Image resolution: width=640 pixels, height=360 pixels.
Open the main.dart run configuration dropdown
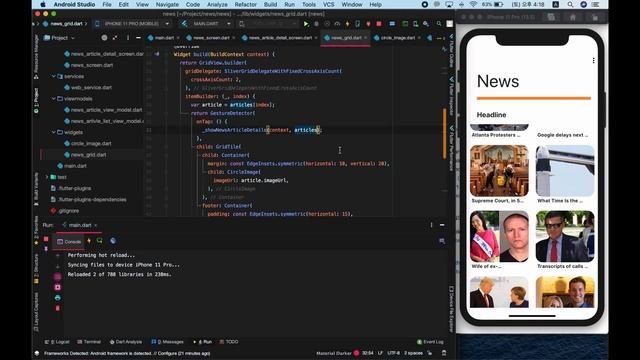207,24
